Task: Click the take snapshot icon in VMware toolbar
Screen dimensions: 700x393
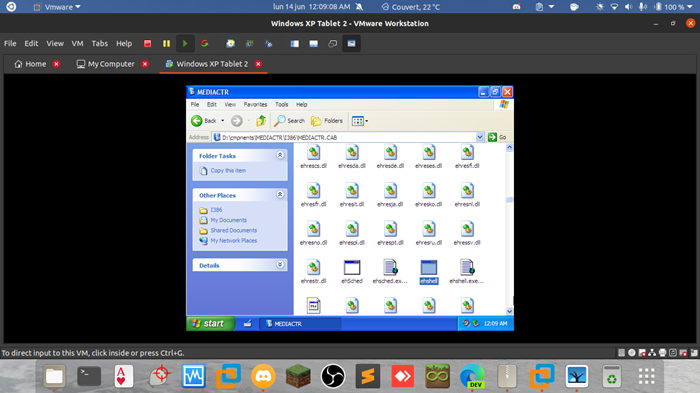Action: coord(230,43)
